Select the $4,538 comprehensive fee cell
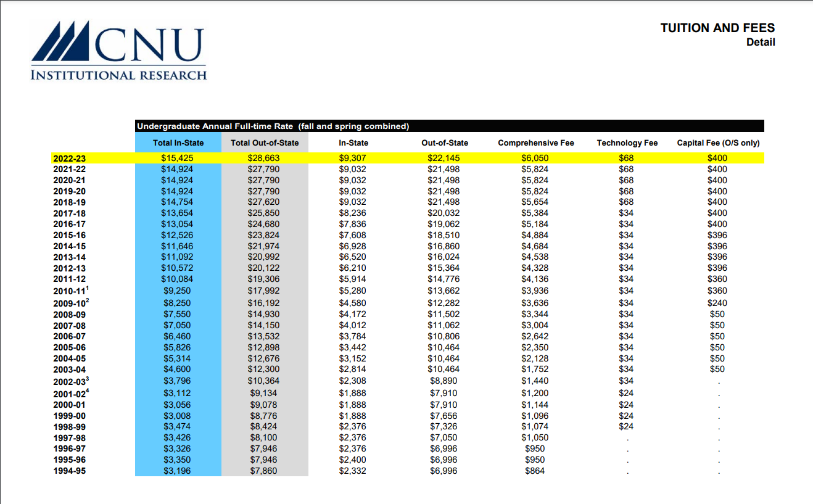The image size is (813, 504). [535, 257]
